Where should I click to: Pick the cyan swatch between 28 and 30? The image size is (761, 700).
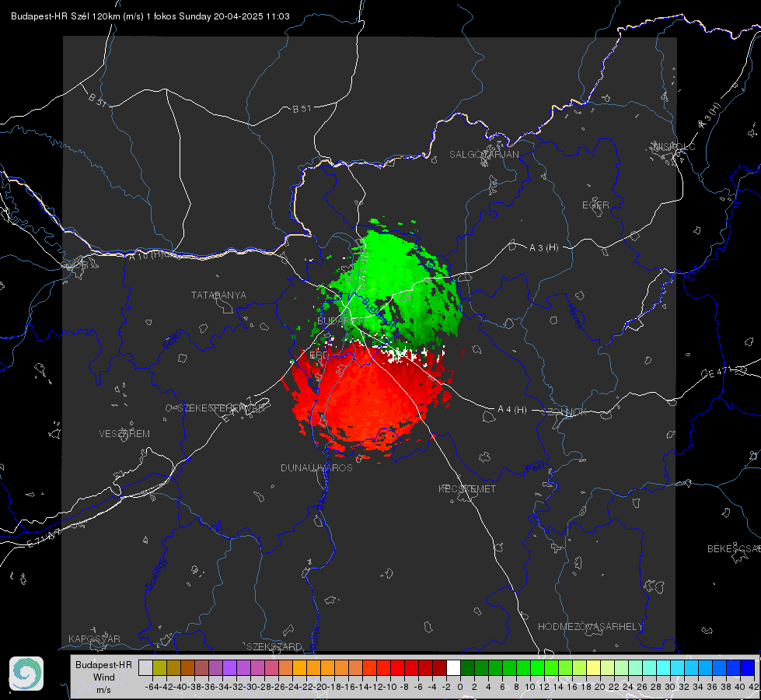click(x=664, y=667)
